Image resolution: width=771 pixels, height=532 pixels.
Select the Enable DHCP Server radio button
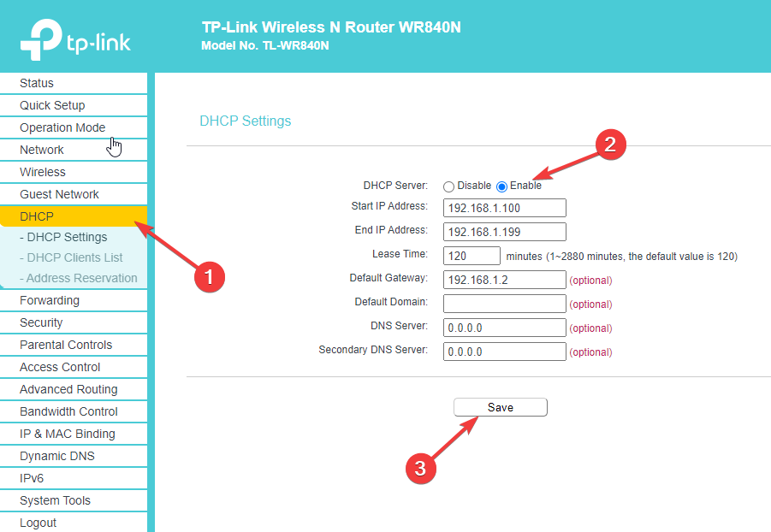point(501,186)
